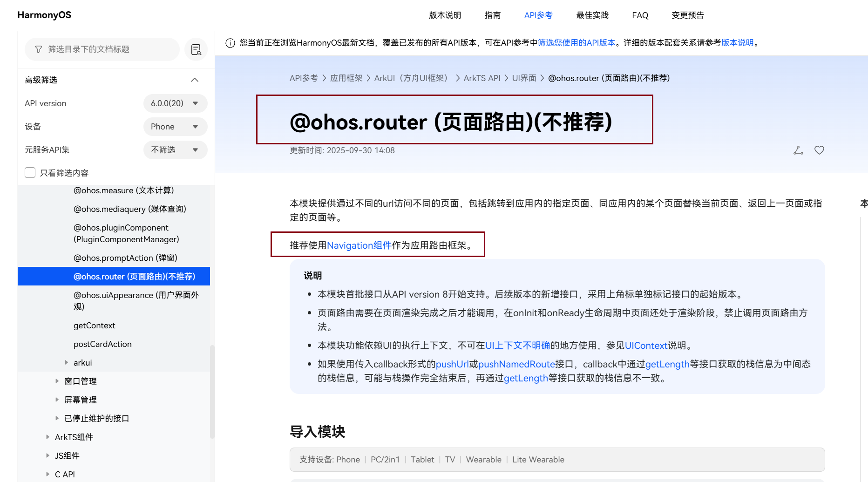Click the first getLength link after callback中通过

[667, 364]
